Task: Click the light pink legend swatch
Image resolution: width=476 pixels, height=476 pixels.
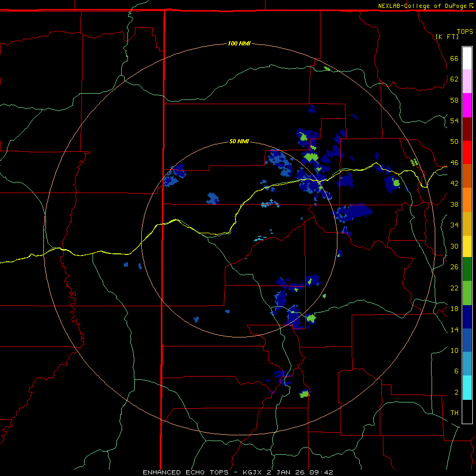Action: click(x=467, y=81)
